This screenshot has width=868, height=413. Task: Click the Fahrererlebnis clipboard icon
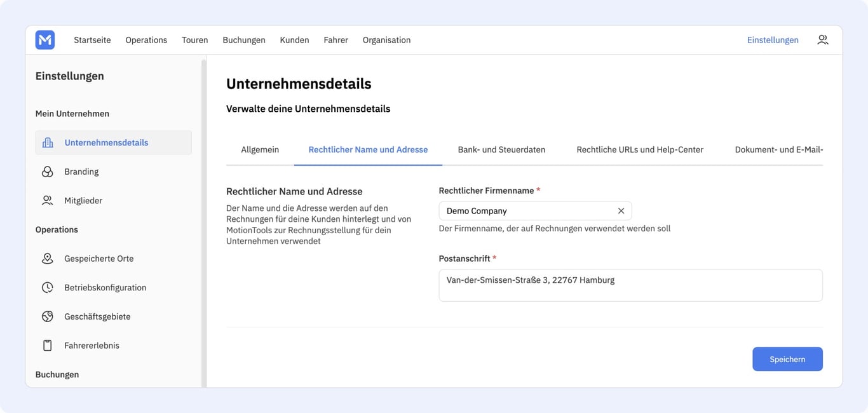point(48,345)
